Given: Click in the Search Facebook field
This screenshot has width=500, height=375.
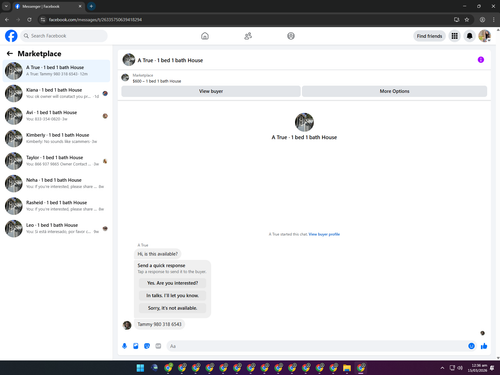Looking at the screenshot, I should pos(64,36).
